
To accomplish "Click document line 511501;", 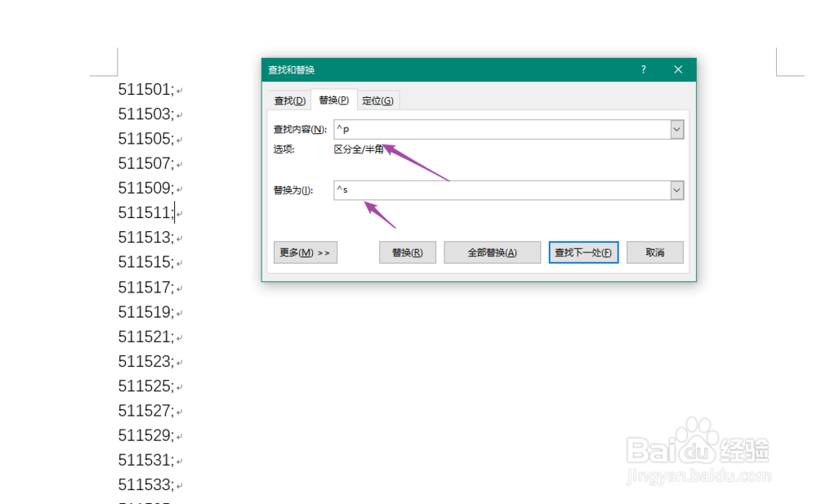I will coord(146,90).
